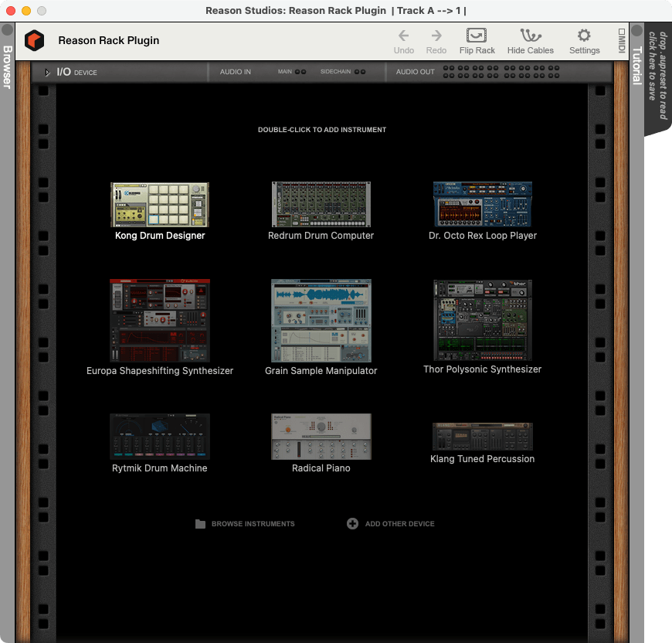Click the Undo arrow icon
Screen dimensions: 672x643
pos(403,37)
